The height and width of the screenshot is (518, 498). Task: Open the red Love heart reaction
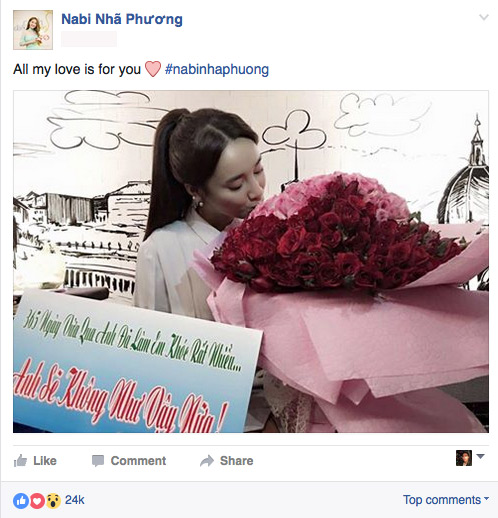click(x=37, y=501)
